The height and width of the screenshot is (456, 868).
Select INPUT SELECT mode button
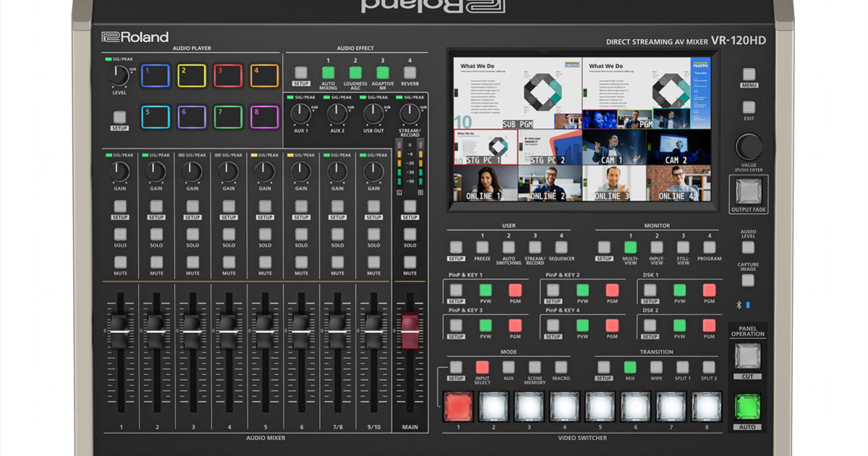(x=482, y=367)
